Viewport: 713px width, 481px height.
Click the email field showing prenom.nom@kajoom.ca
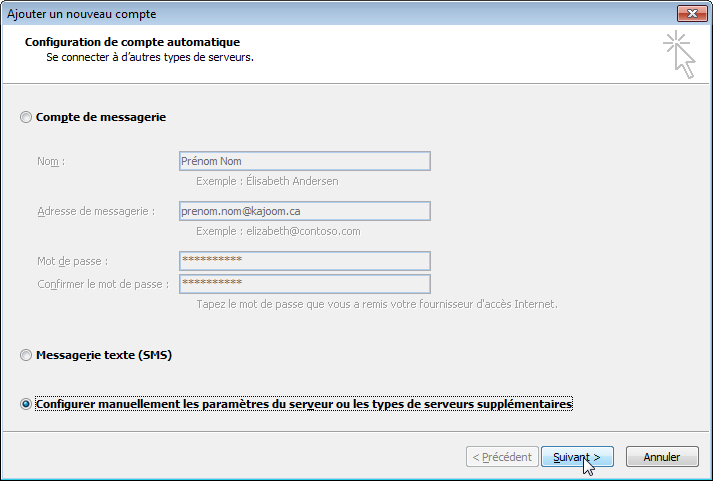(305, 211)
